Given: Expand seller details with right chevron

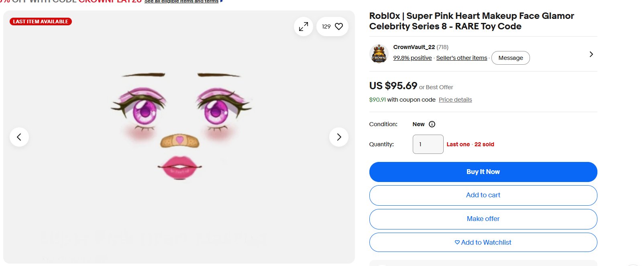Looking at the screenshot, I should point(591,54).
